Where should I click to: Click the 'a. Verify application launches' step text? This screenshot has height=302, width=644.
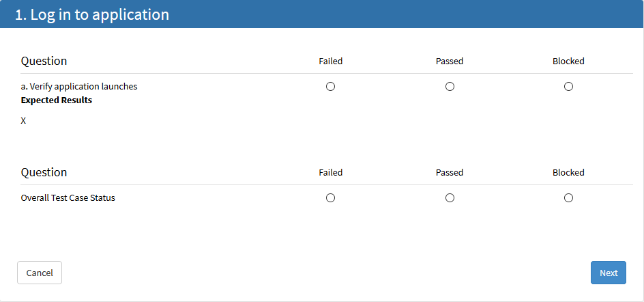pyautogui.click(x=79, y=87)
